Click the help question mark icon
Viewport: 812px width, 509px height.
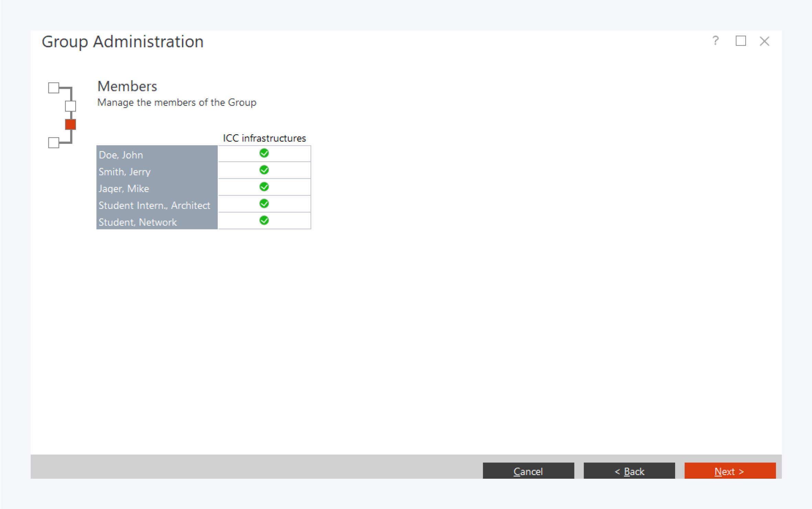715,41
